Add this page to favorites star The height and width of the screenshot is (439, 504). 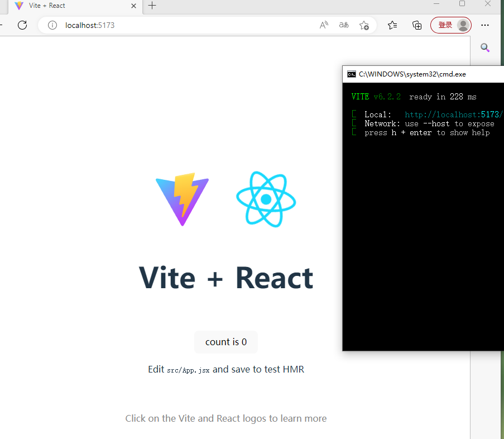coord(364,25)
